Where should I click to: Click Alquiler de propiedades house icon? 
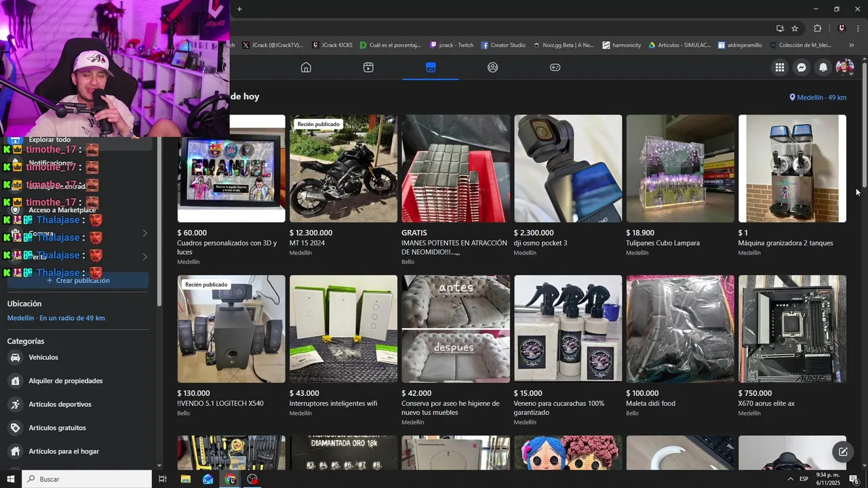[15, 381]
